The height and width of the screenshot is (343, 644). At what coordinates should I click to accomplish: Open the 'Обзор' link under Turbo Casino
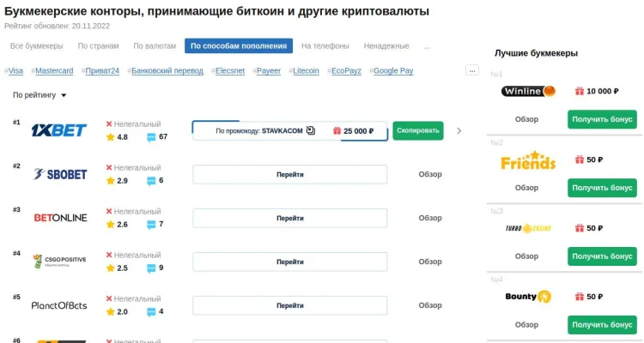click(526, 256)
